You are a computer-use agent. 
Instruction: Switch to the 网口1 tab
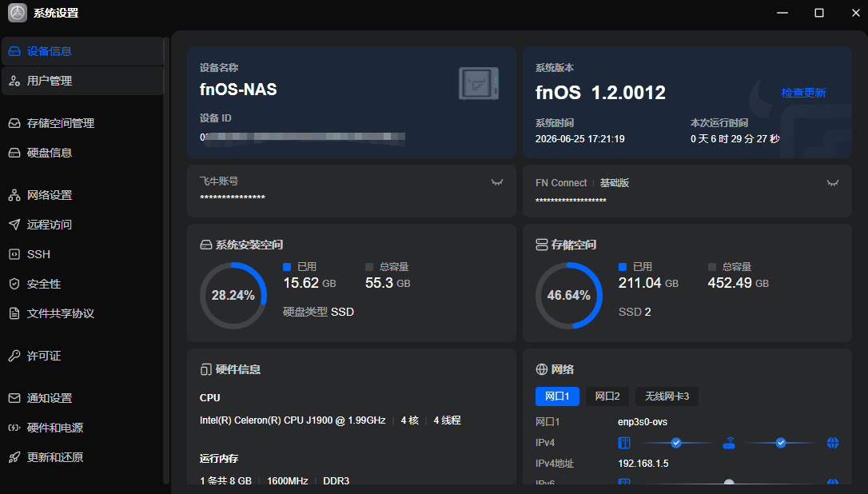pyautogui.click(x=557, y=396)
